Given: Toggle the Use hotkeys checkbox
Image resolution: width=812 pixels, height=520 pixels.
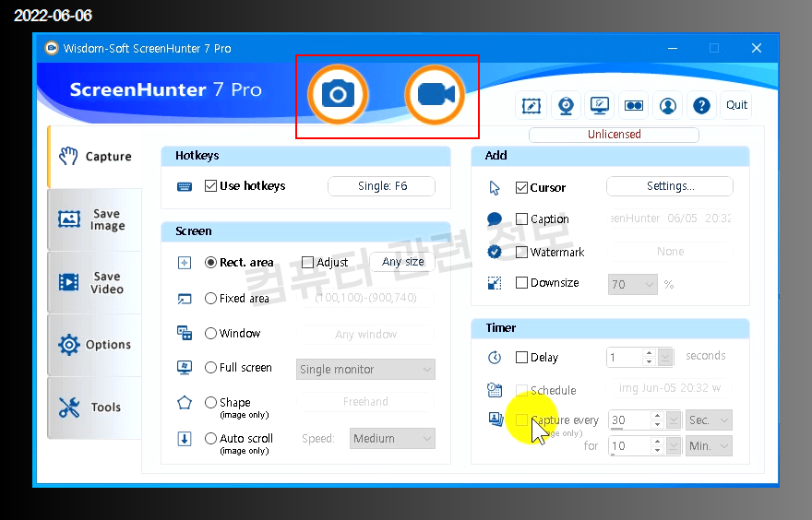Looking at the screenshot, I should (210, 185).
